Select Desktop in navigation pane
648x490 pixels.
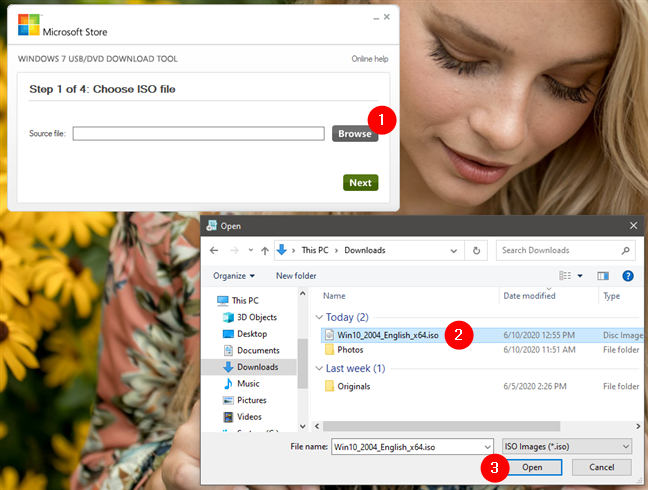[252, 334]
